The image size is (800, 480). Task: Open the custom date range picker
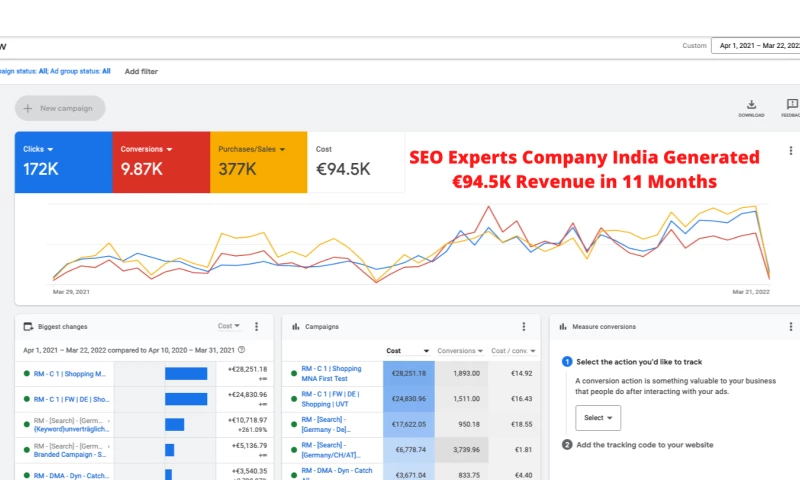coord(756,45)
